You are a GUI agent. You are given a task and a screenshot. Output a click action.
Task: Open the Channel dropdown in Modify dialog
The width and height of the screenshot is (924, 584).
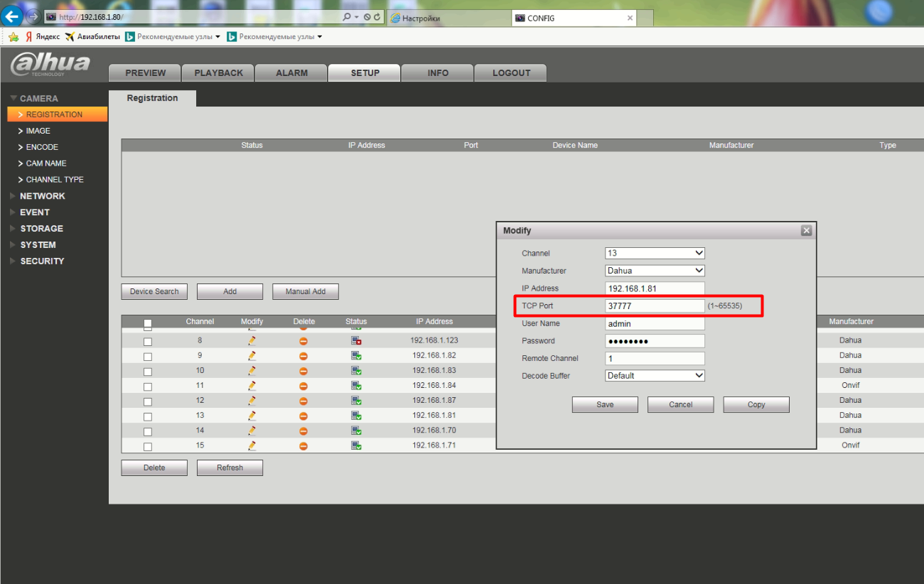(x=655, y=253)
